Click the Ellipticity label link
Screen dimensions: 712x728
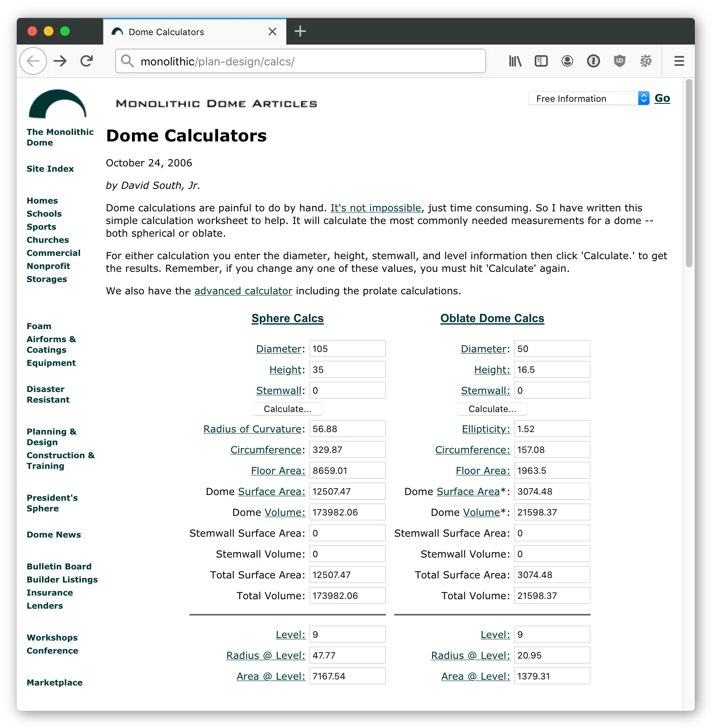click(x=486, y=429)
